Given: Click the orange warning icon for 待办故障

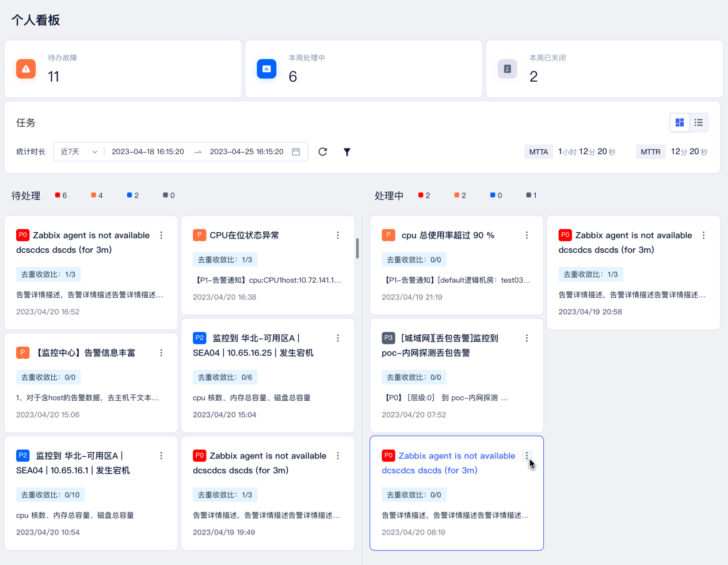Looking at the screenshot, I should [x=26, y=69].
